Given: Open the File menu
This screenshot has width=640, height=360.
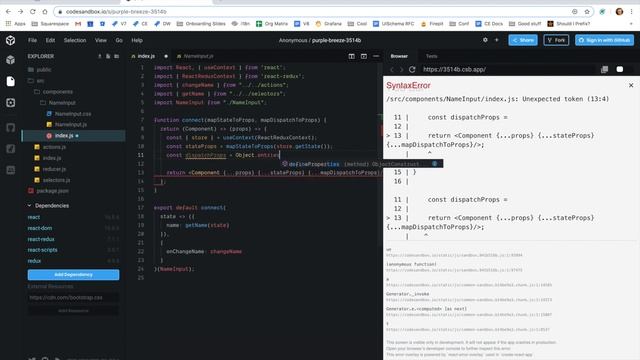Looking at the screenshot, I should (32, 40).
